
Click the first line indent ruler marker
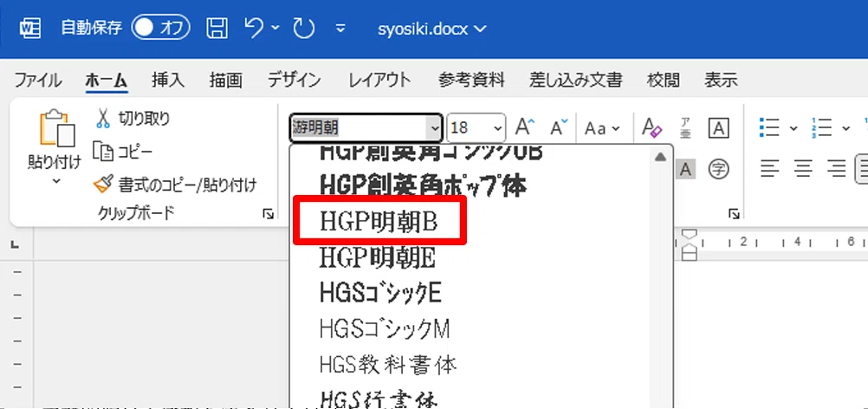tap(689, 233)
